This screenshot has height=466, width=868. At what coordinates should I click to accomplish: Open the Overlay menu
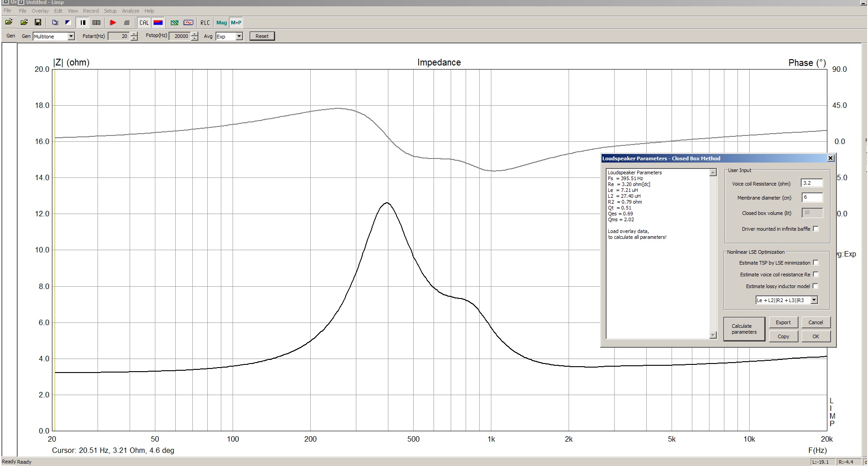pyautogui.click(x=40, y=11)
